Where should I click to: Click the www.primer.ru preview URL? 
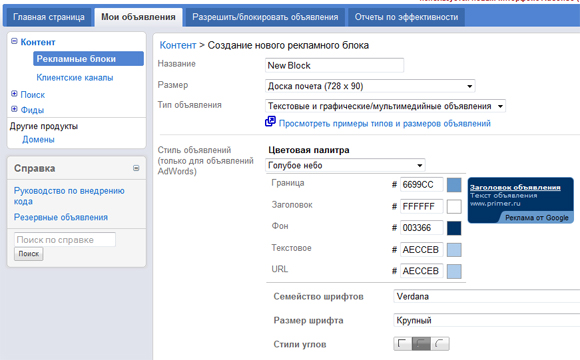pos(495,203)
